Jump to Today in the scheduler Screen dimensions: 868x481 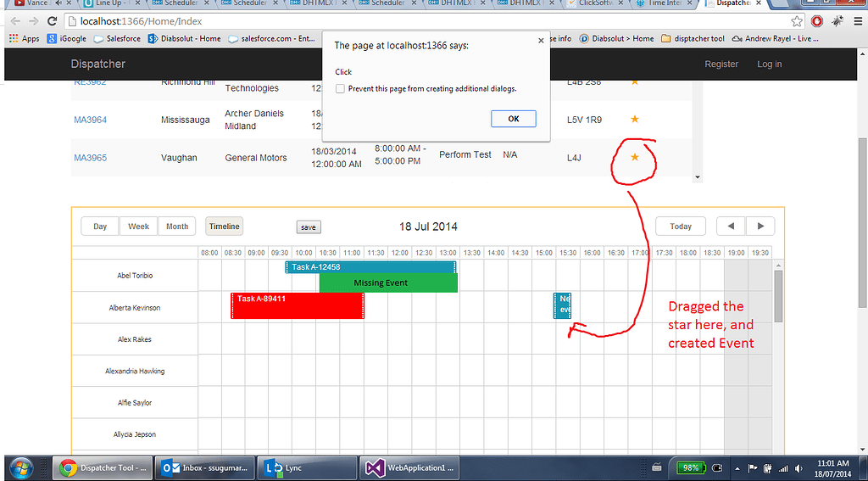click(x=681, y=227)
